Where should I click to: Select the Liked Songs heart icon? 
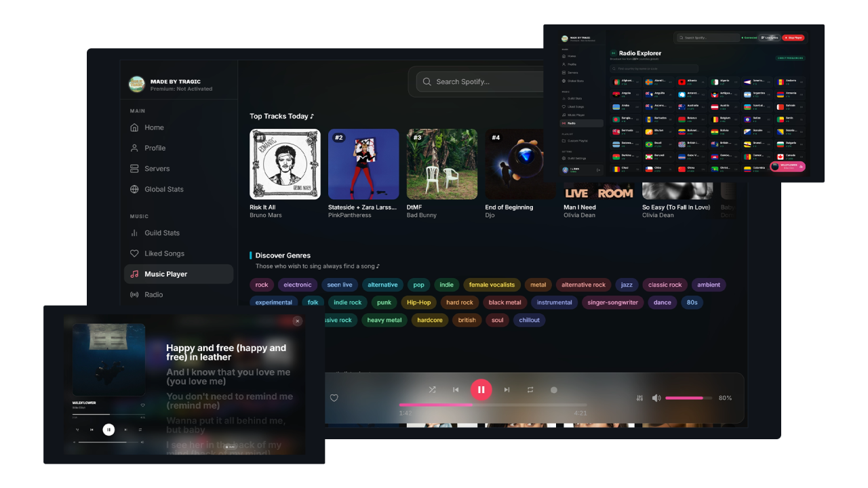[134, 253]
